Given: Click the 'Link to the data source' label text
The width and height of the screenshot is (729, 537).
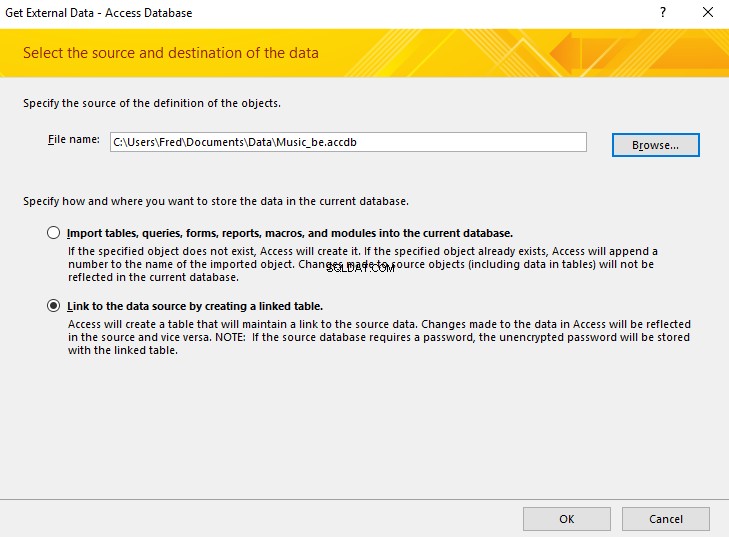Looking at the screenshot, I should [x=195, y=306].
